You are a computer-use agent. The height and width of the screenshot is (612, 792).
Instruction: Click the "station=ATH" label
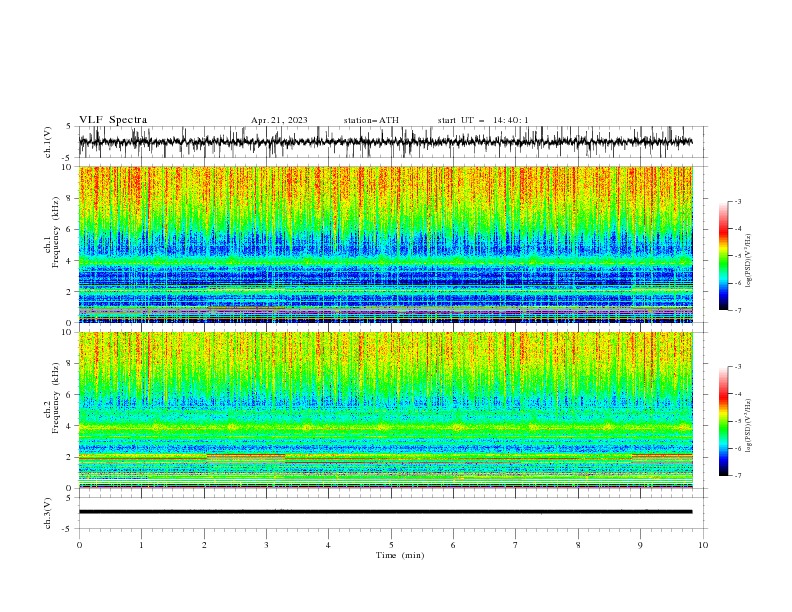click(371, 120)
